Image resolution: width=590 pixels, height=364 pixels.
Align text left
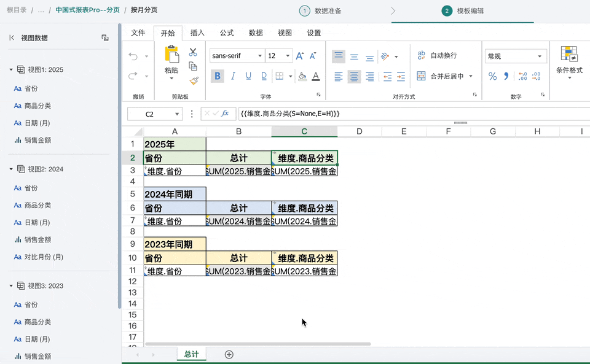point(339,77)
